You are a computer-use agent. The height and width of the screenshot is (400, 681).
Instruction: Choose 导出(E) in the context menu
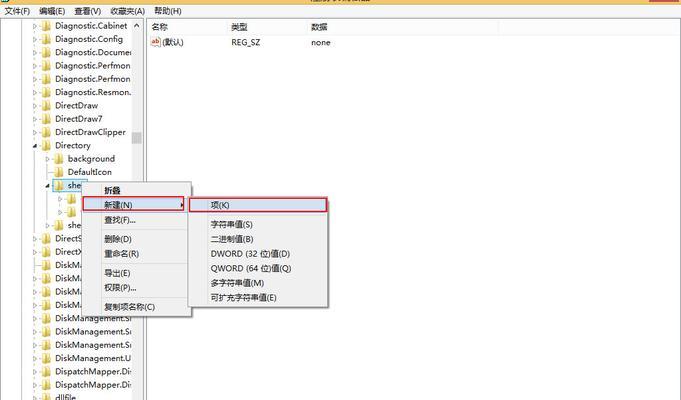click(x=136, y=273)
